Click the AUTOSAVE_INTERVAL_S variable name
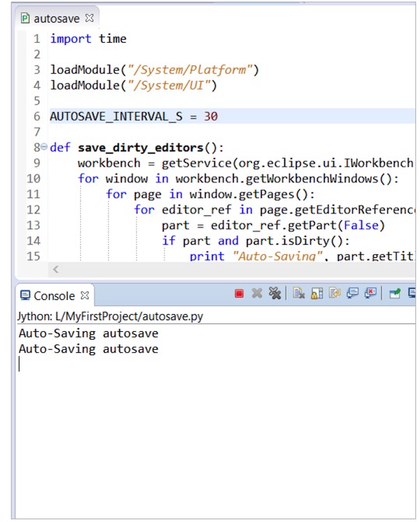This screenshot has width=420, height=522. [x=116, y=117]
